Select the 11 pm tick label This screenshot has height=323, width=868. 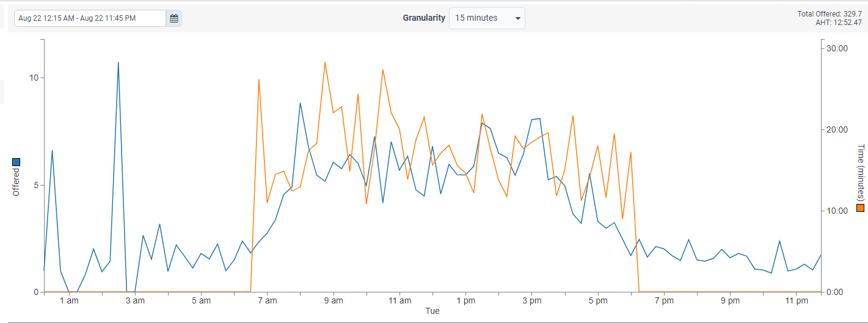(x=796, y=300)
